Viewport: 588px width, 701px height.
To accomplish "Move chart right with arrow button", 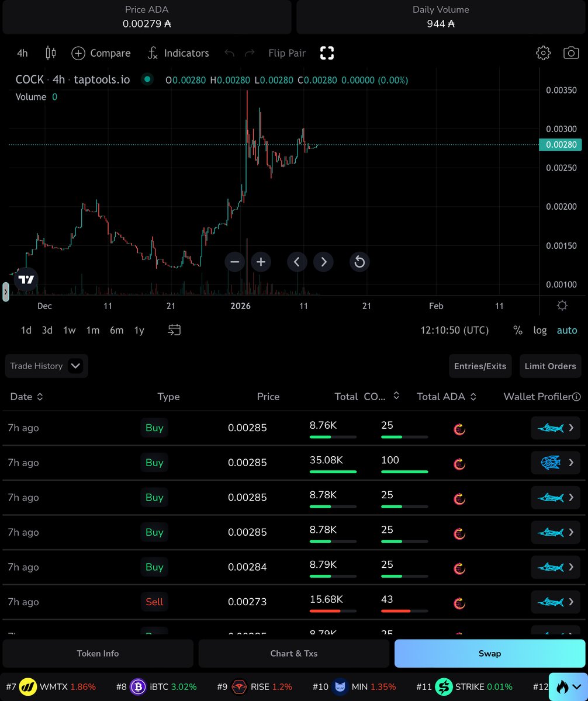I will [x=323, y=262].
